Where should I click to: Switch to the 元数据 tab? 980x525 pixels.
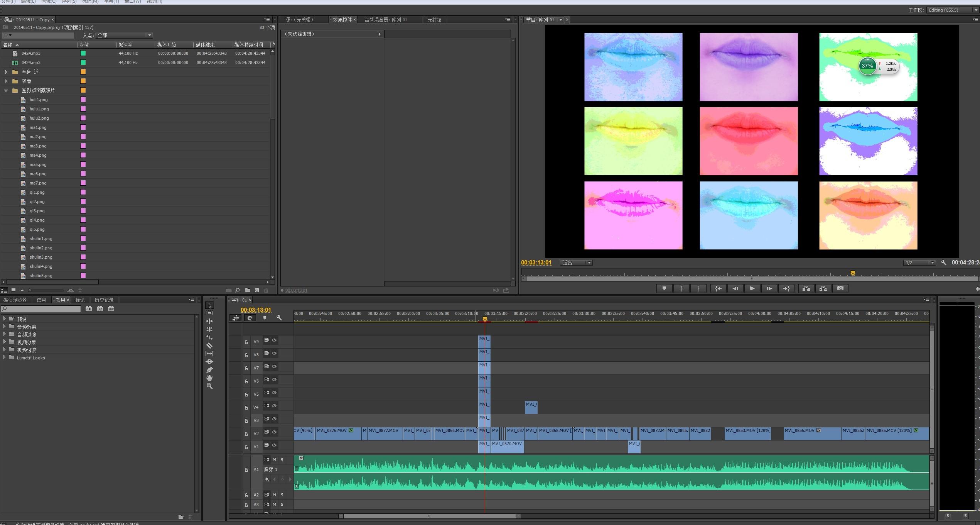(434, 20)
